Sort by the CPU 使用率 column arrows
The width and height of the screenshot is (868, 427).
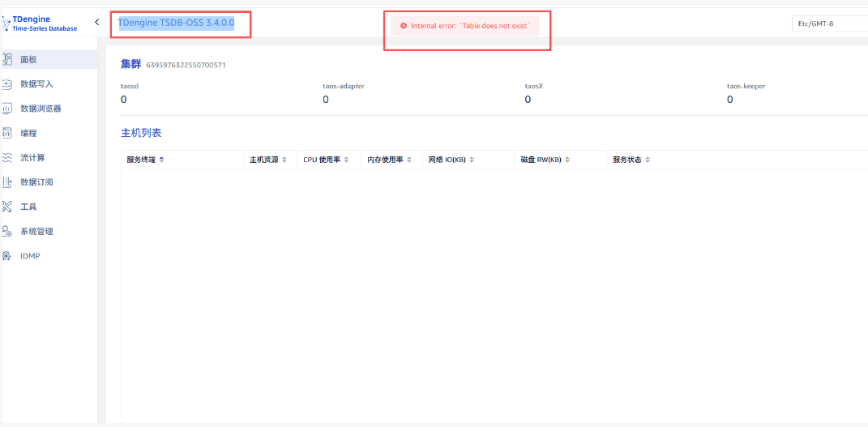click(346, 160)
